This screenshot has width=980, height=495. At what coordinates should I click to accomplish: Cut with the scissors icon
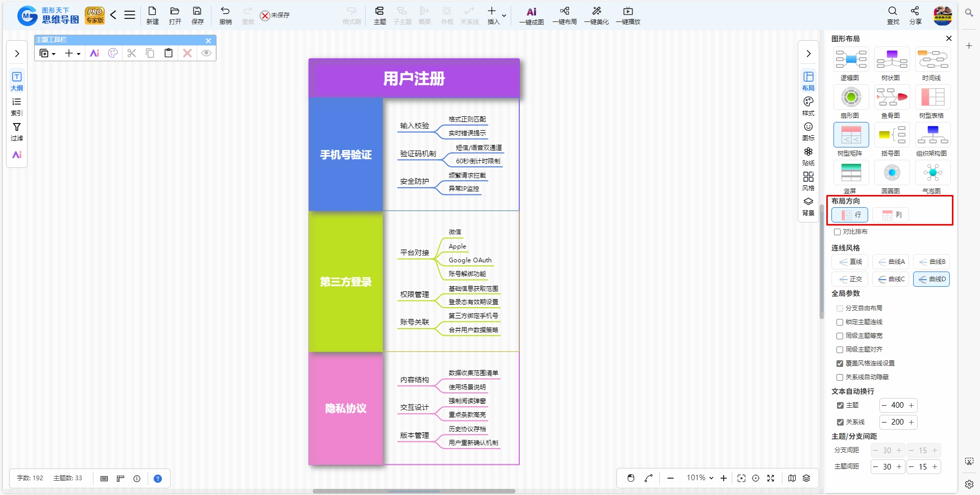click(x=132, y=53)
